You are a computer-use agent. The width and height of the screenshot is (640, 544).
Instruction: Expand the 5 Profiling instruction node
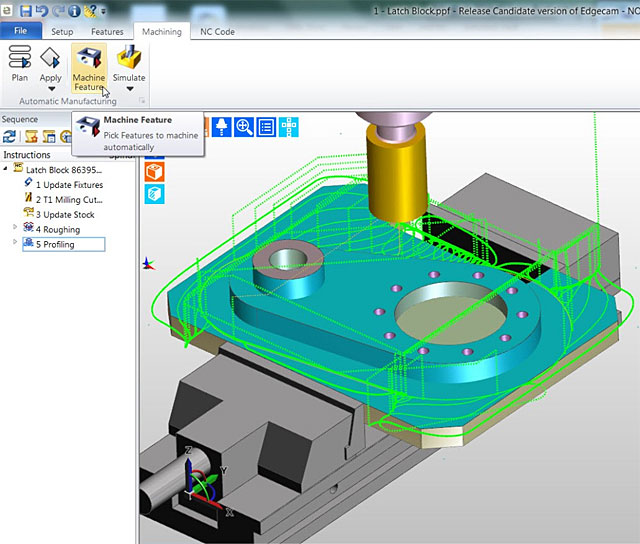[x=15, y=242]
